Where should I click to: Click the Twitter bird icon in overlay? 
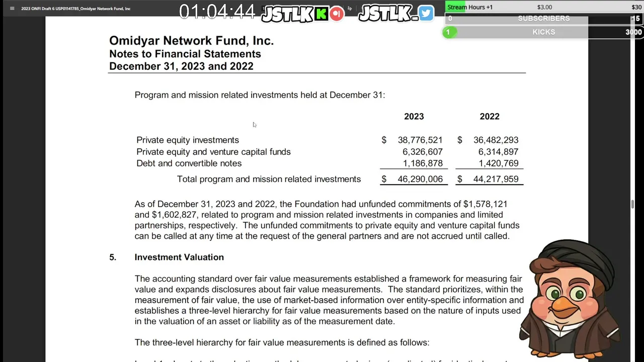click(x=426, y=14)
